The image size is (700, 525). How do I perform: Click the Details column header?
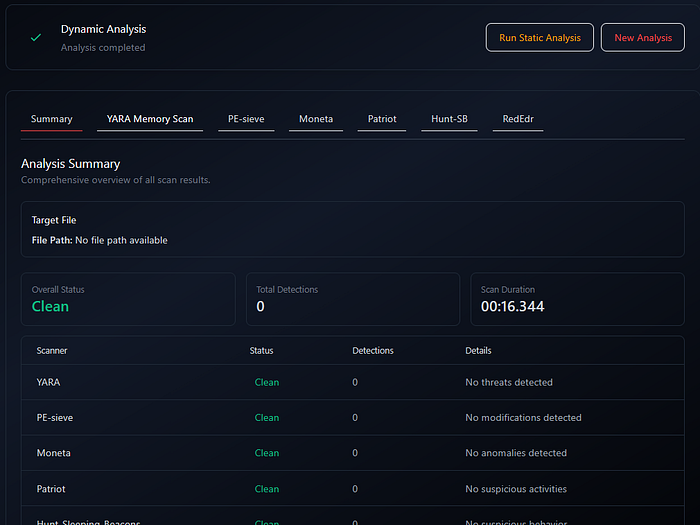click(x=478, y=351)
